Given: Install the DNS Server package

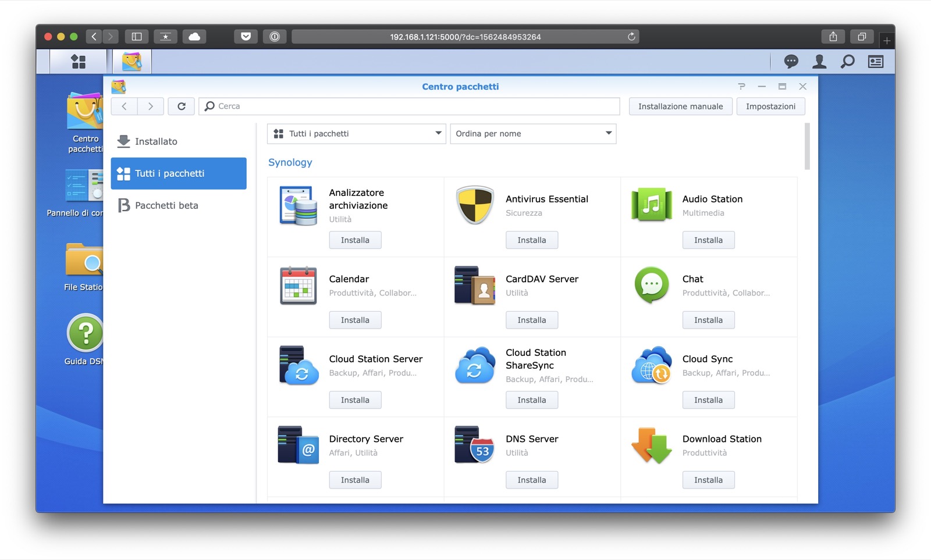Looking at the screenshot, I should pos(531,480).
